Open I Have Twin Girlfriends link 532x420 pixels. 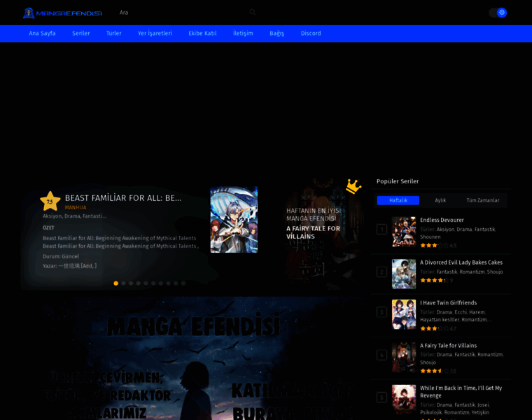448,303
